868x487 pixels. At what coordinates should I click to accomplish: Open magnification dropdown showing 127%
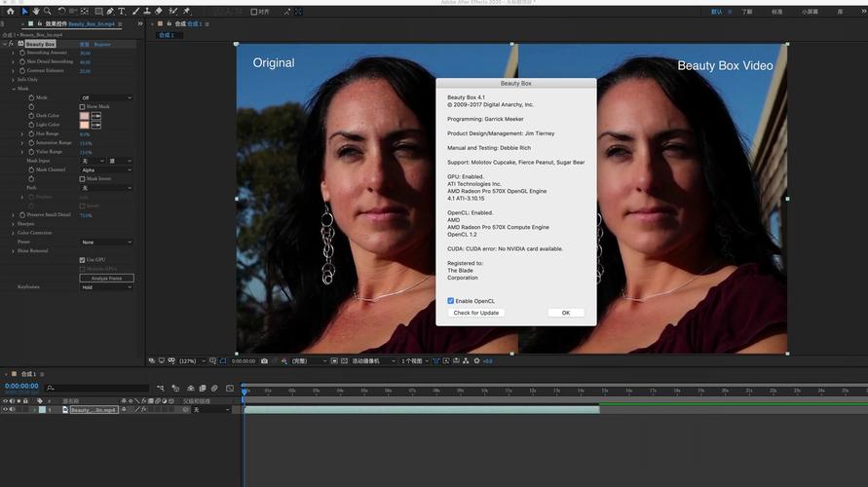pos(192,360)
